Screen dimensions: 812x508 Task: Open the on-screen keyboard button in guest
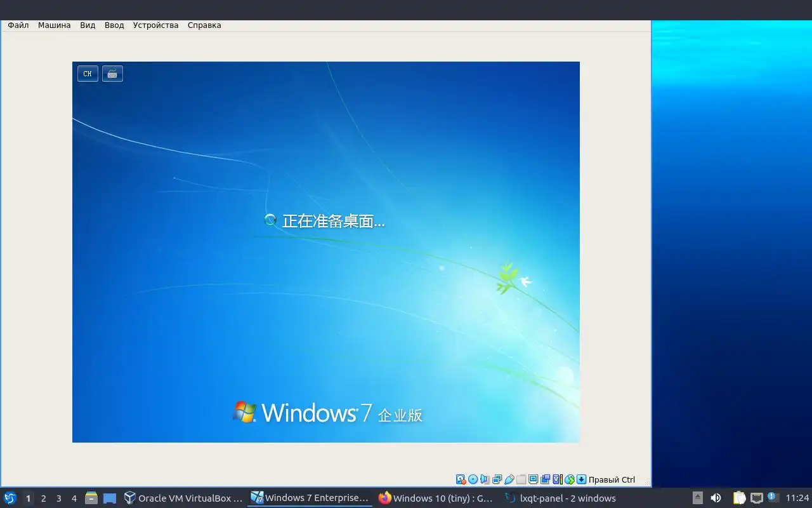point(112,74)
